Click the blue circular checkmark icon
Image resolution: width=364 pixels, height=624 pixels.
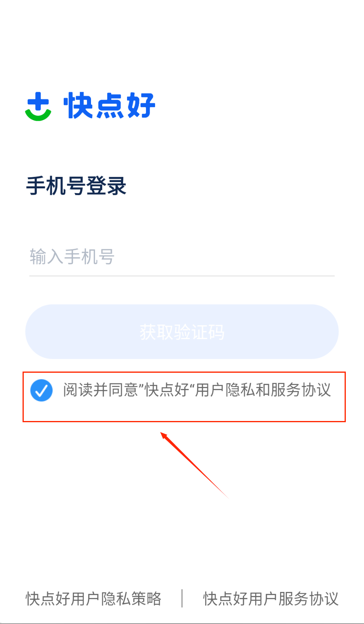tap(42, 390)
